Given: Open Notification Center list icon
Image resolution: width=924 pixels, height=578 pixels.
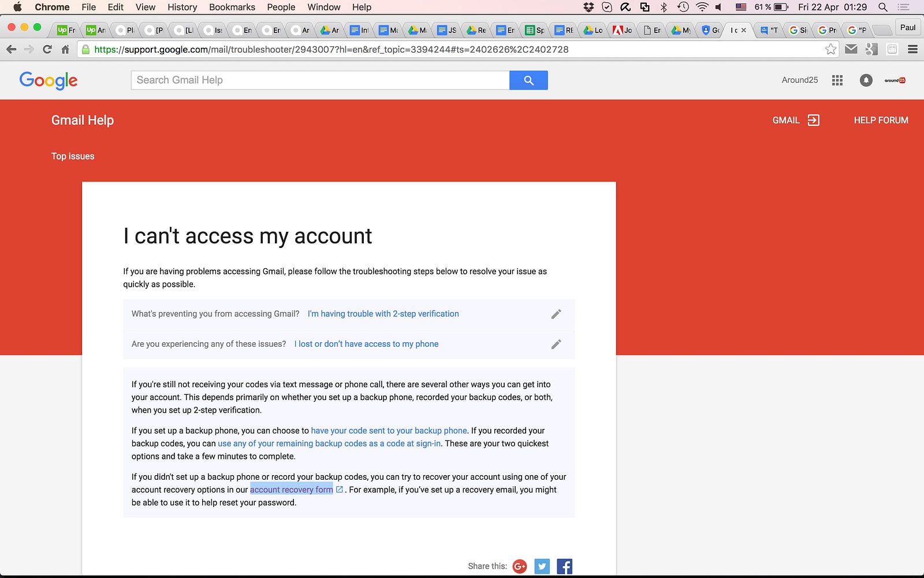Looking at the screenshot, I should 903,7.
